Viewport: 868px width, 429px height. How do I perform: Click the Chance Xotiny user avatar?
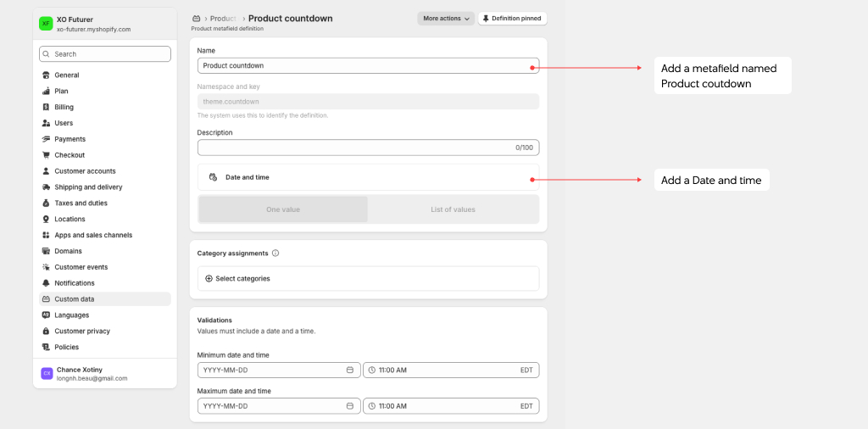coord(47,373)
